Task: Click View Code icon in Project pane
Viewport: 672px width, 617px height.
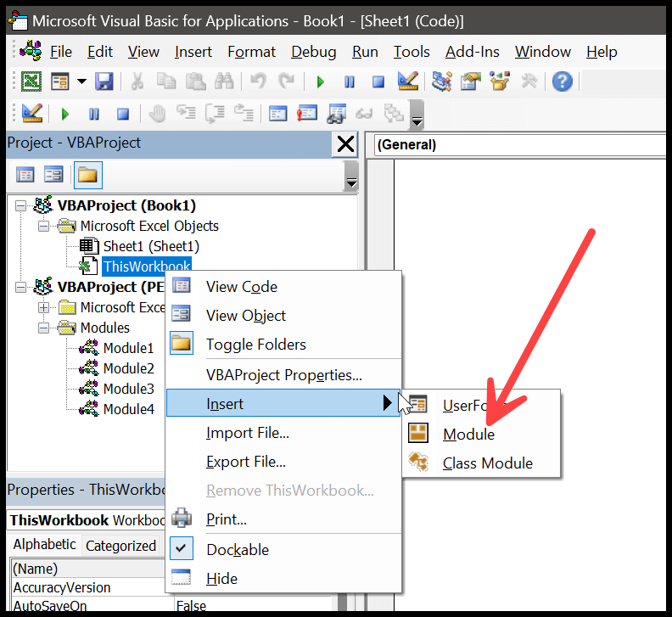Action: [x=25, y=175]
